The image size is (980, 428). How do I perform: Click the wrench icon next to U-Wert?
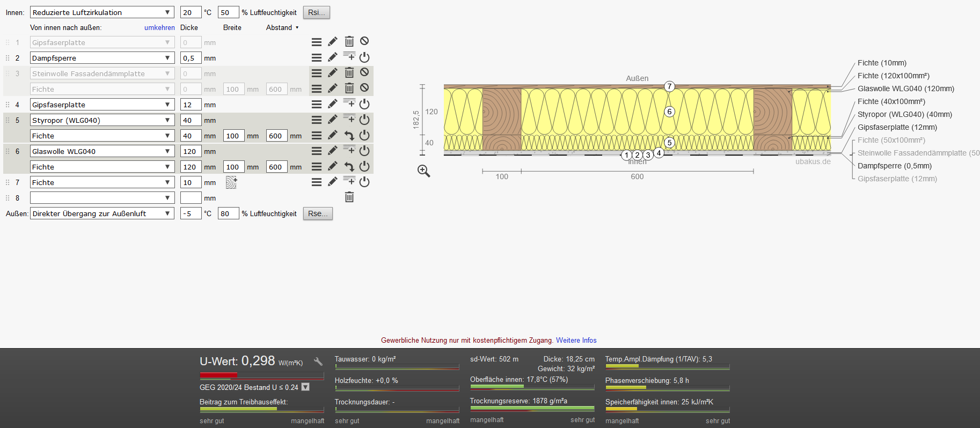tap(318, 362)
